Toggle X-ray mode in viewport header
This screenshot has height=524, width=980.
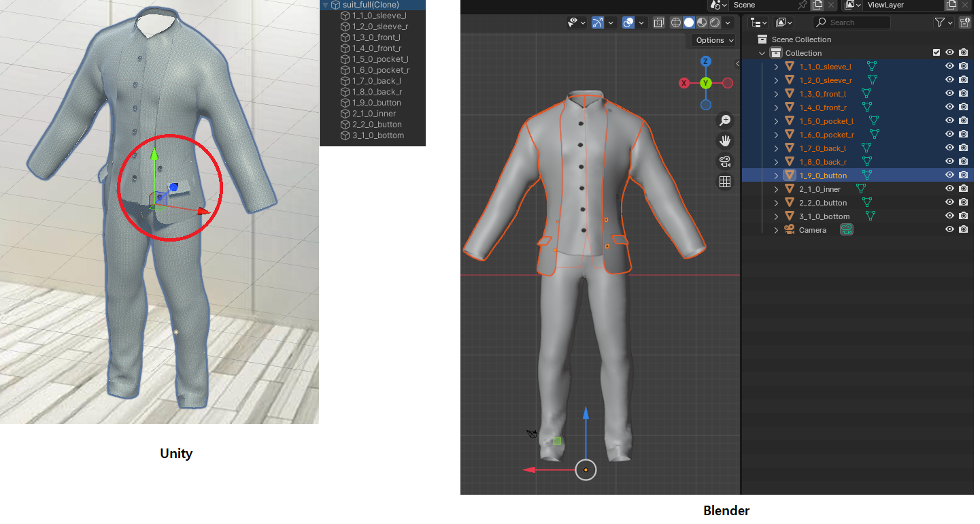658,22
